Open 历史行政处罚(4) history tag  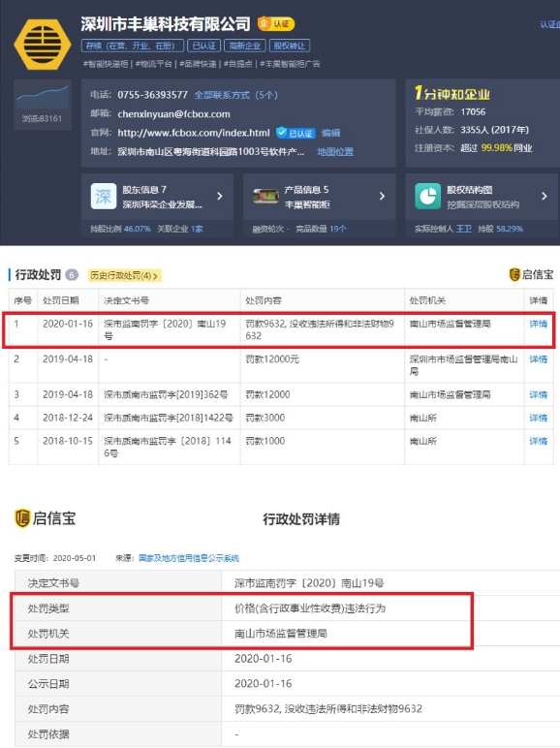[124, 275]
